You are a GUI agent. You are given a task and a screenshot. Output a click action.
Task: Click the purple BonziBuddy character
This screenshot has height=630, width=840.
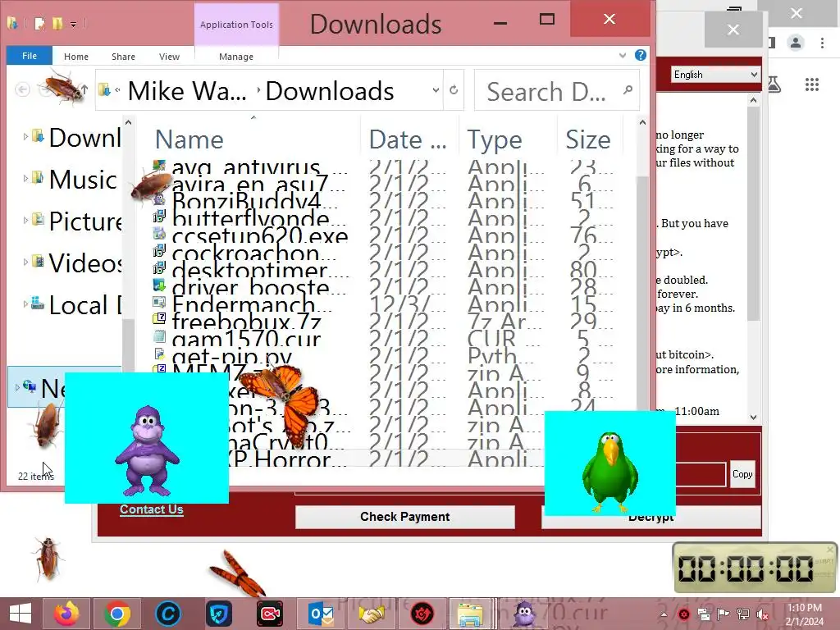tap(147, 451)
